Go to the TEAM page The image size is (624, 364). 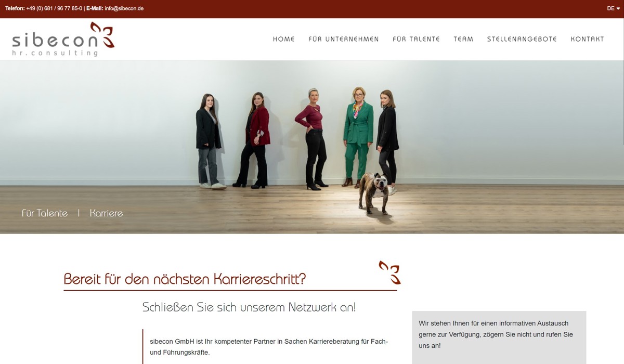pos(463,39)
